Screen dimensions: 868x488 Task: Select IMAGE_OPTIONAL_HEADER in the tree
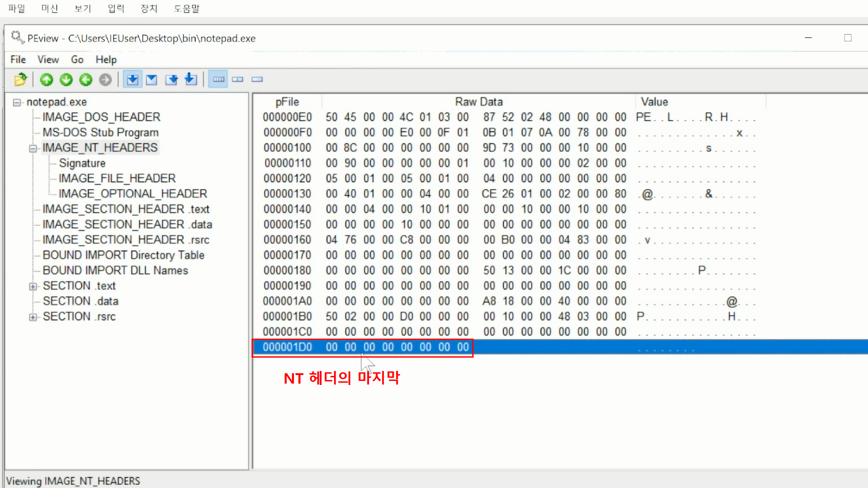pos(132,194)
